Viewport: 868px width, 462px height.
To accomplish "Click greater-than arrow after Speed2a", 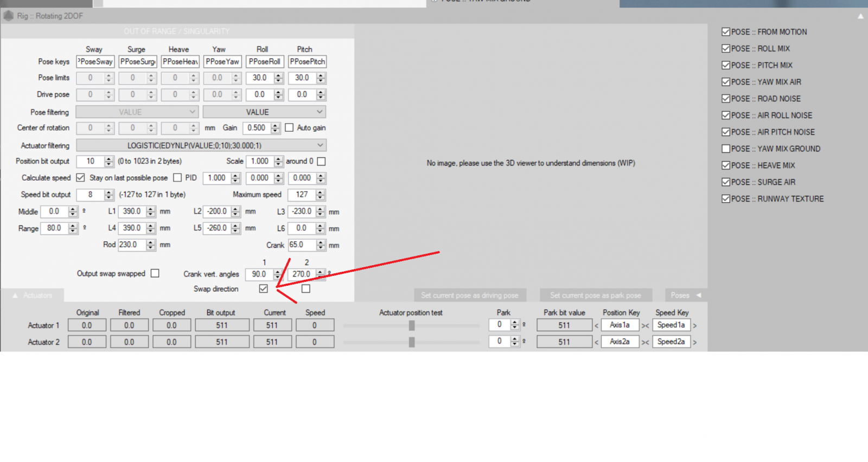I will (x=694, y=342).
